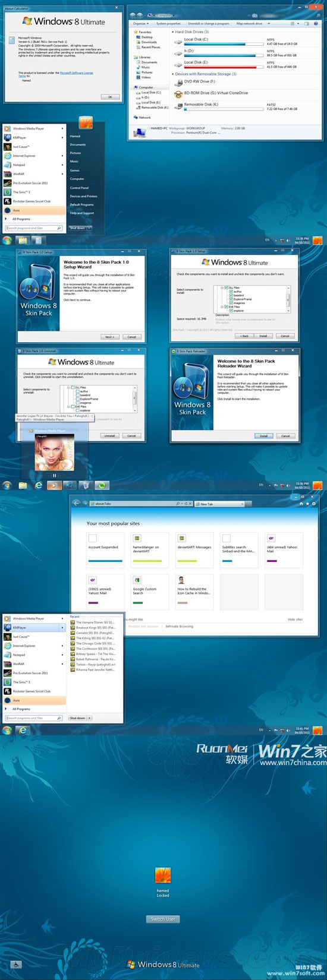This screenshot has height=980, width=327.
Task: Check basebrd in Uninstall components list
Action: (77, 395)
